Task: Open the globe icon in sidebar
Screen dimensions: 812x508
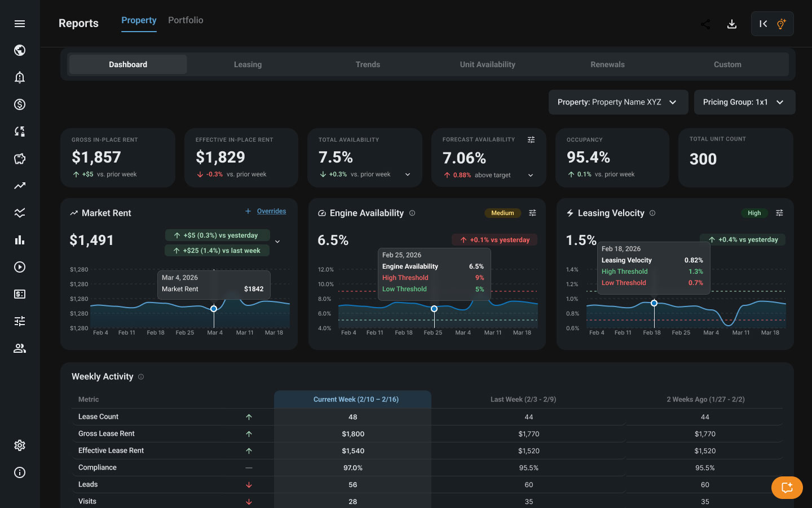Action: (20, 50)
